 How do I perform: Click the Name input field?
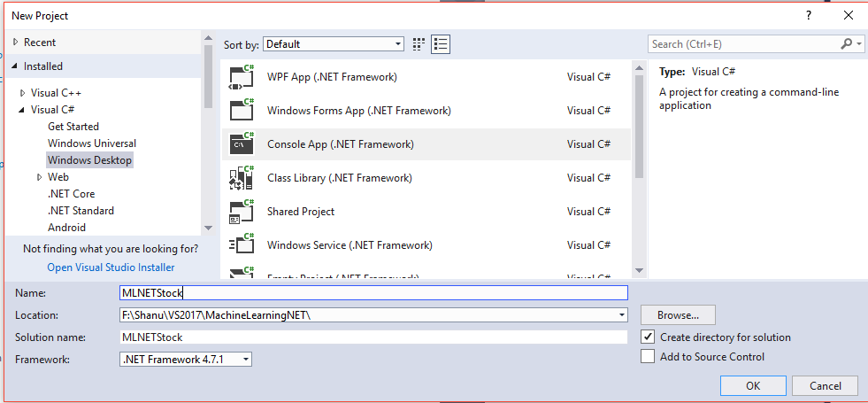(x=373, y=292)
